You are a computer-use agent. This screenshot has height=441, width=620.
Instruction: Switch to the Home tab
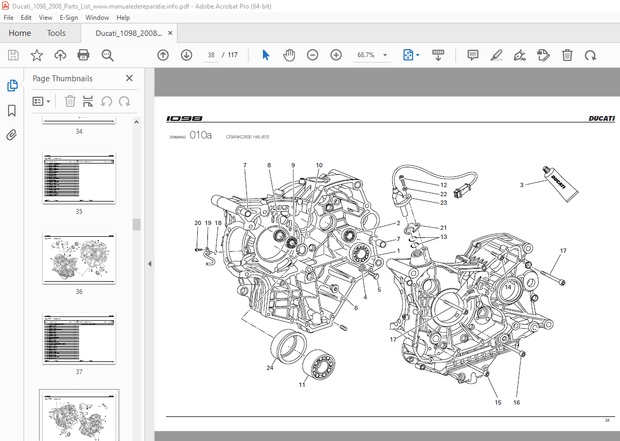tap(20, 33)
